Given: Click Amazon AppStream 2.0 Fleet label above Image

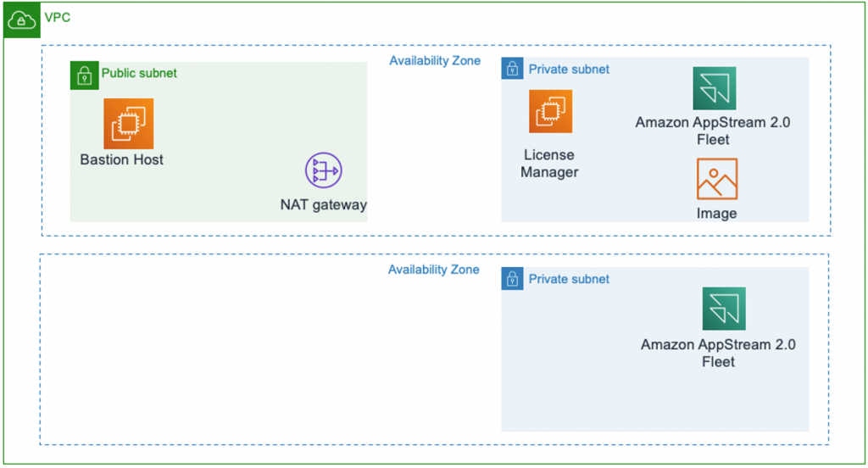Looking at the screenshot, I should [713, 131].
